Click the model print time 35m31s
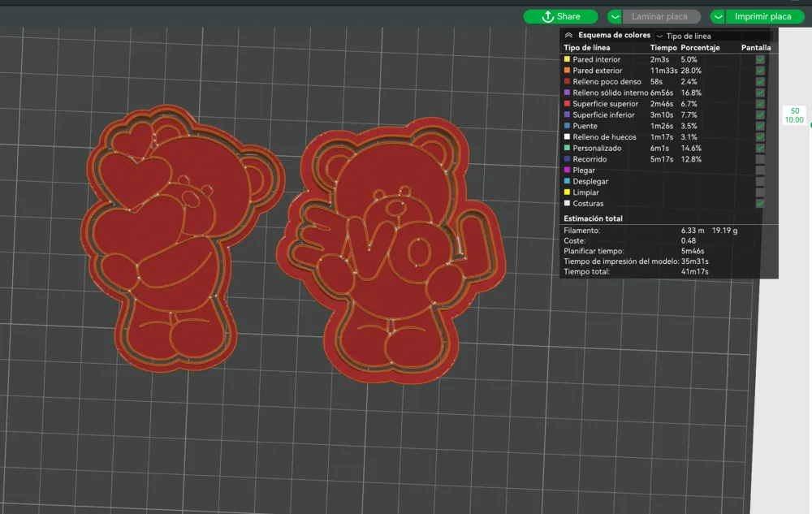The width and height of the screenshot is (812, 514). point(694,261)
